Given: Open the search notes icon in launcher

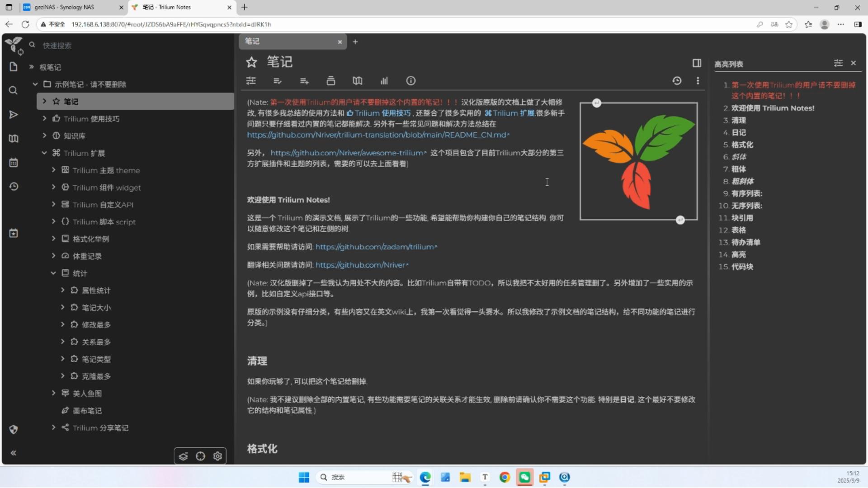Looking at the screenshot, I should [14, 90].
